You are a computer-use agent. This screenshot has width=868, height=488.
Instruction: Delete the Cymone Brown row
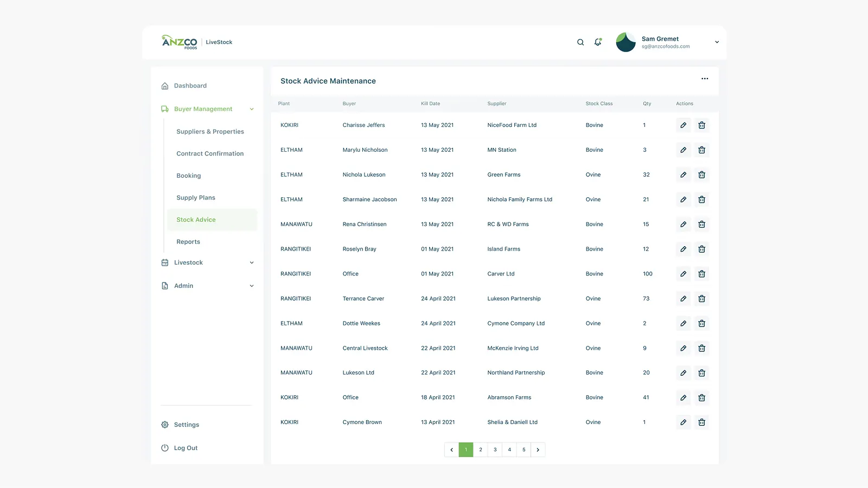click(701, 422)
